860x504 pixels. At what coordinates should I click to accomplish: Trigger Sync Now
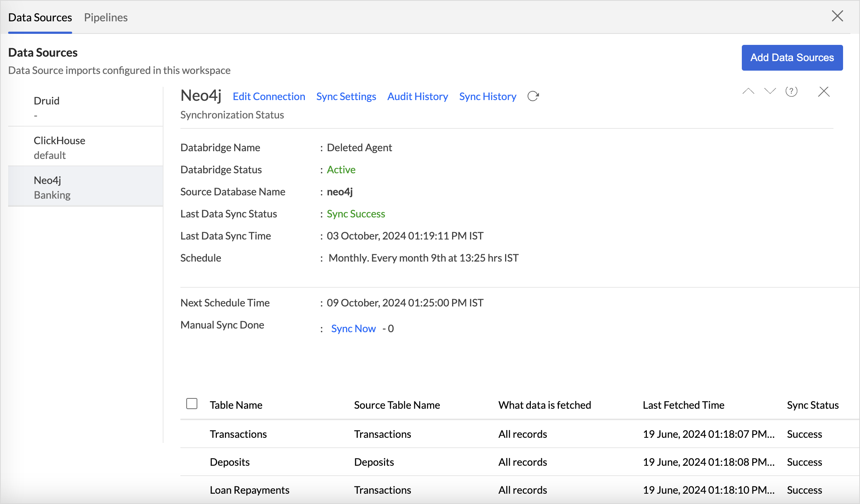tap(353, 329)
